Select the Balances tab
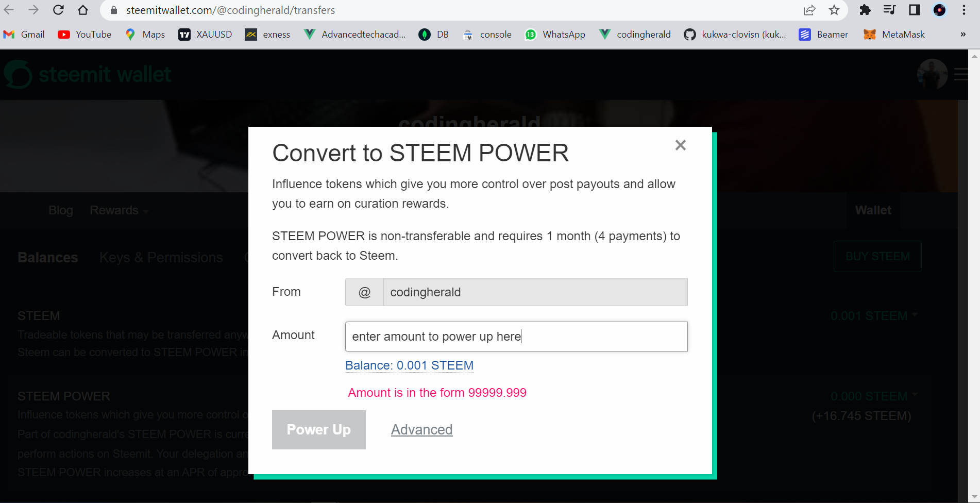The height and width of the screenshot is (503, 980). [x=48, y=257]
